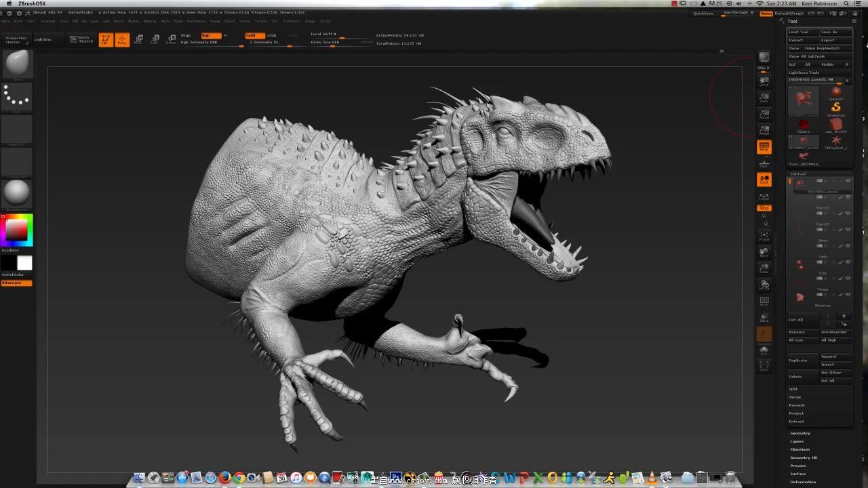Expand the Geometry HD subpalette
This screenshot has height=488, width=868.
[804, 457]
